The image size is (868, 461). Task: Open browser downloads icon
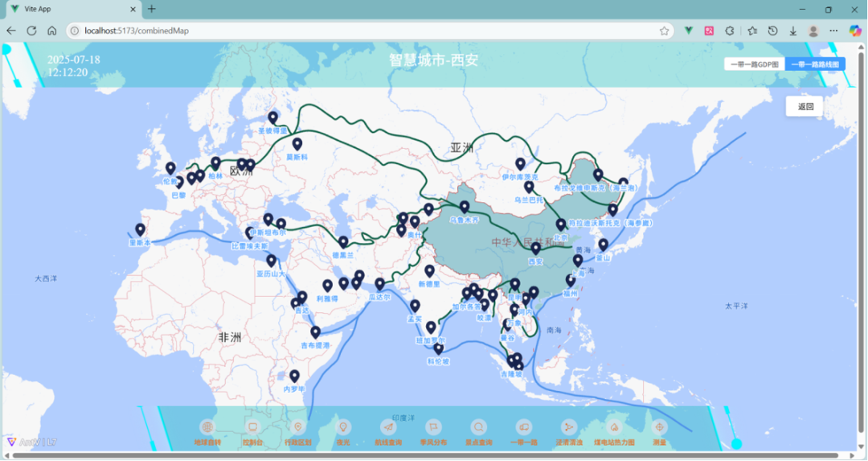[793, 31]
